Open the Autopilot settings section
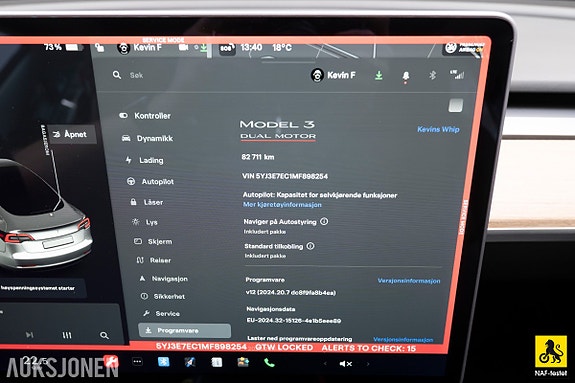Image resolution: width=575 pixels, height=383 pixels. coord(150,182)
